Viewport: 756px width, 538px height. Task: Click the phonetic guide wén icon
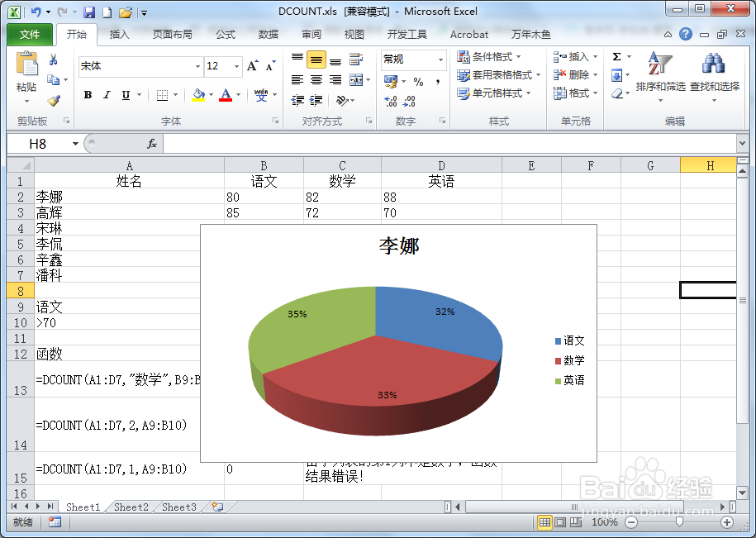point(261,94)
